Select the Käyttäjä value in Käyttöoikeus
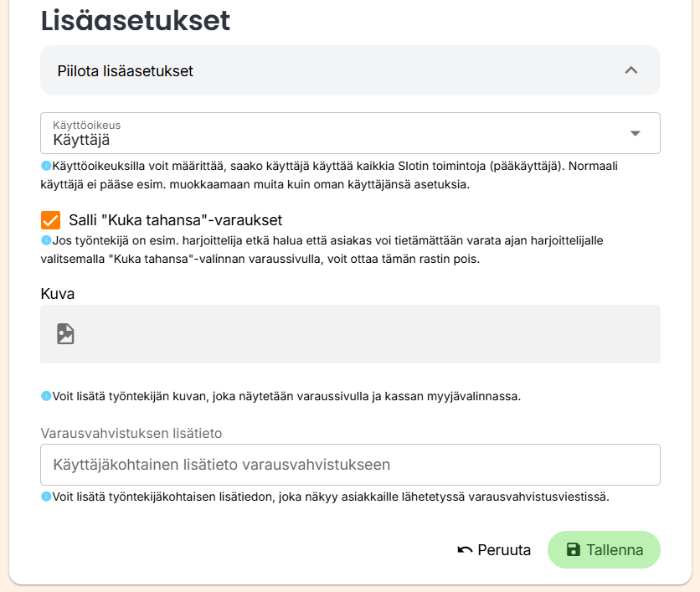700x592 pixels. coord(81,140)
